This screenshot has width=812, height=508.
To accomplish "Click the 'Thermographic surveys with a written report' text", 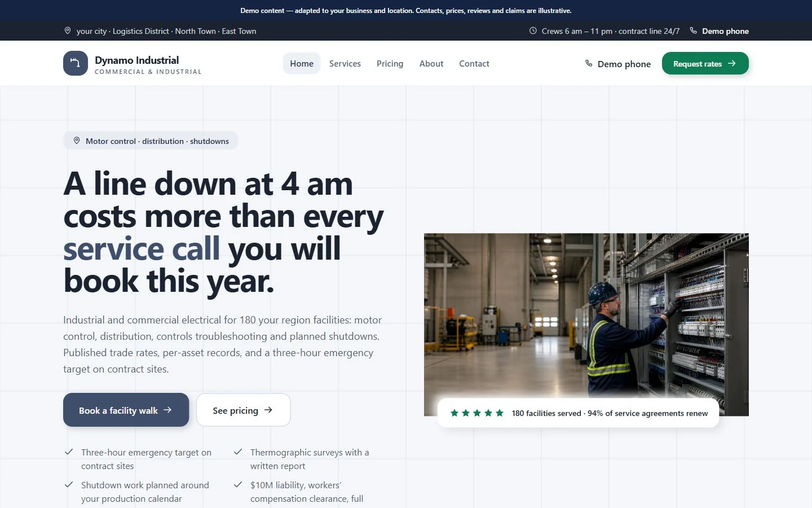I will [310, 459].
